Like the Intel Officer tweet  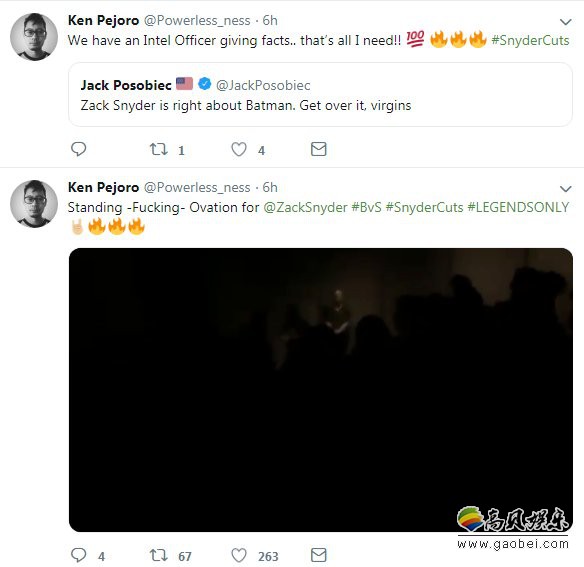pos(239,149)
